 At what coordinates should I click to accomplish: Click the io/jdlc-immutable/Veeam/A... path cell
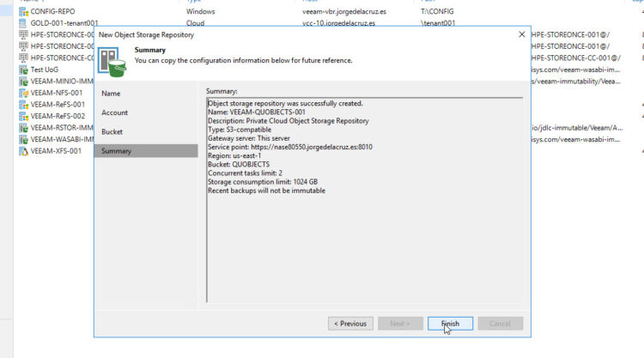577,128
